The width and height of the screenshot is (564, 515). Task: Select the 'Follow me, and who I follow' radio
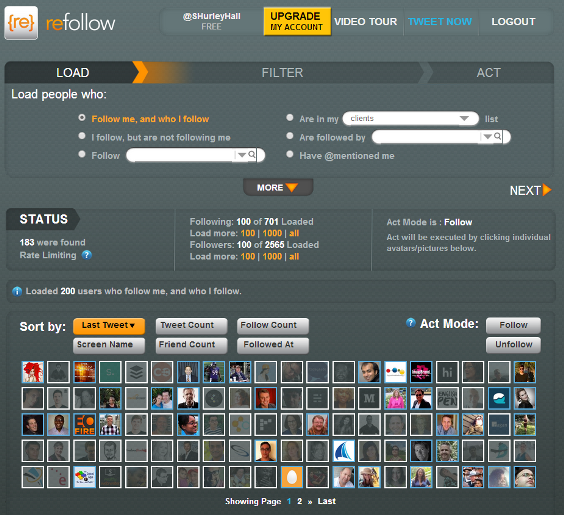(x=82, y=118)
